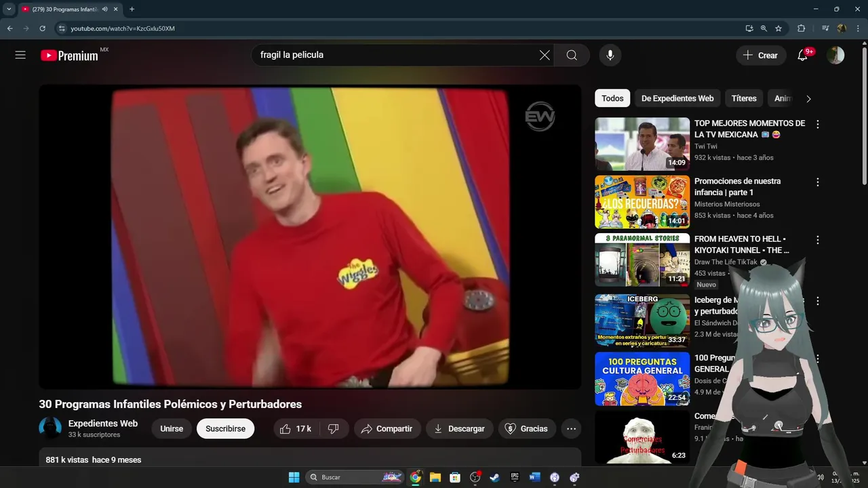This screenshot has width=868, height=488.
Task: Click Promociones de nuestra infancia title
Action: click(x=737, y=186)
